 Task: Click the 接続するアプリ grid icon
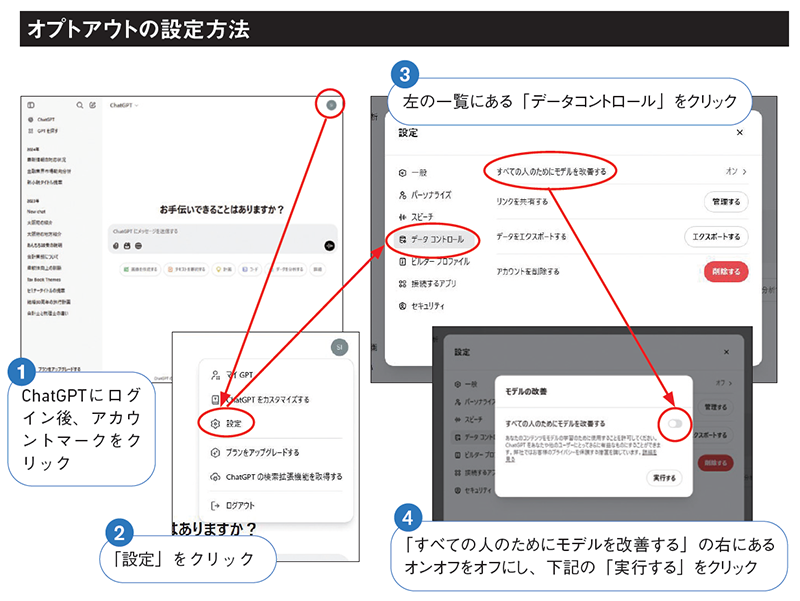[403, 284]
